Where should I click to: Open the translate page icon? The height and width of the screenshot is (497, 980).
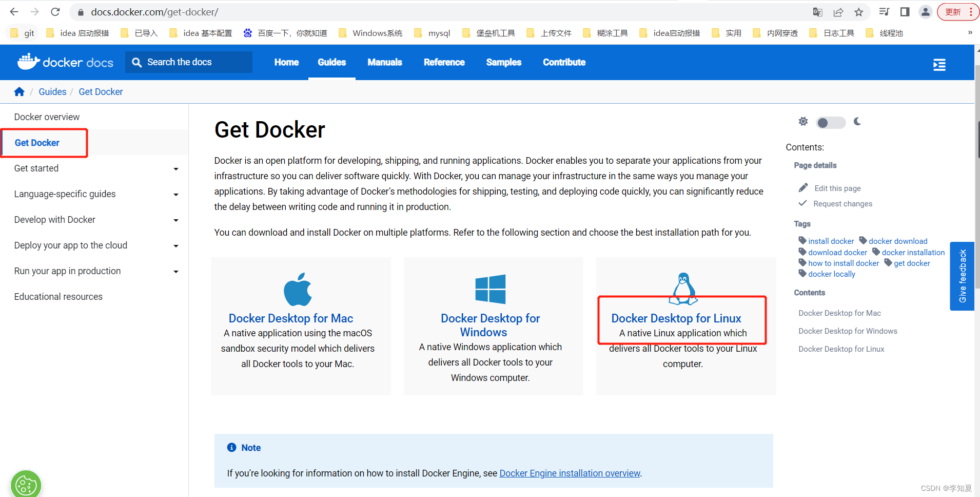click(818, 12)
